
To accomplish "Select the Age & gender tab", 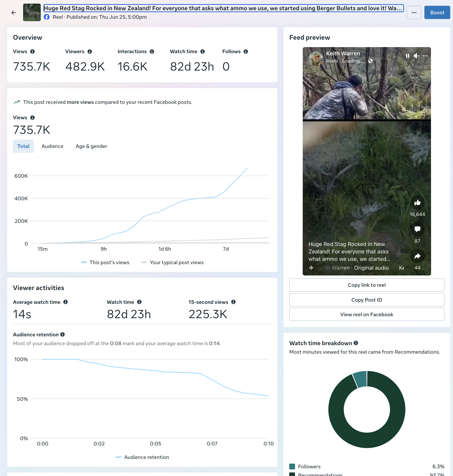I will click(91, 146).
